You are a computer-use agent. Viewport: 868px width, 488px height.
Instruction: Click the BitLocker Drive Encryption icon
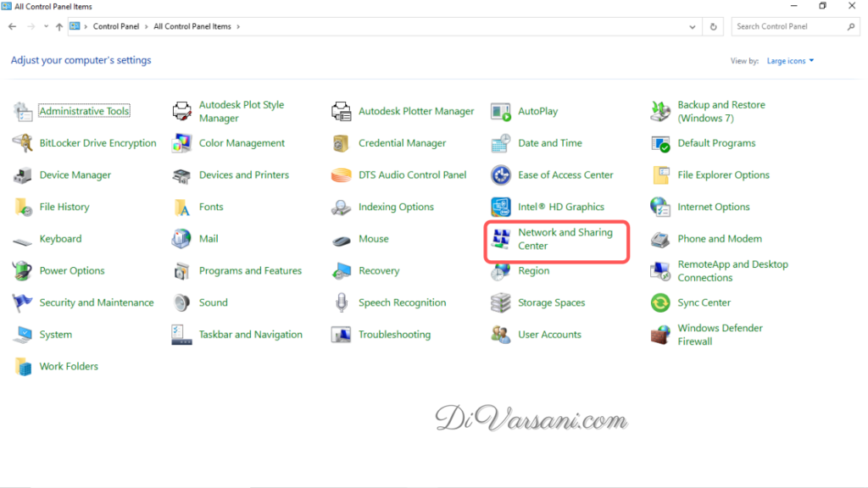23,143
